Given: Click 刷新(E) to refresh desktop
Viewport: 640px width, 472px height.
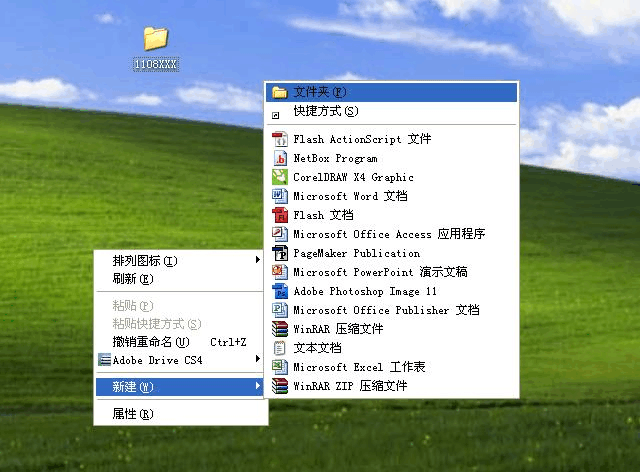Looking at the screenshot, I should pyautogui.click(x=180, y=279).
